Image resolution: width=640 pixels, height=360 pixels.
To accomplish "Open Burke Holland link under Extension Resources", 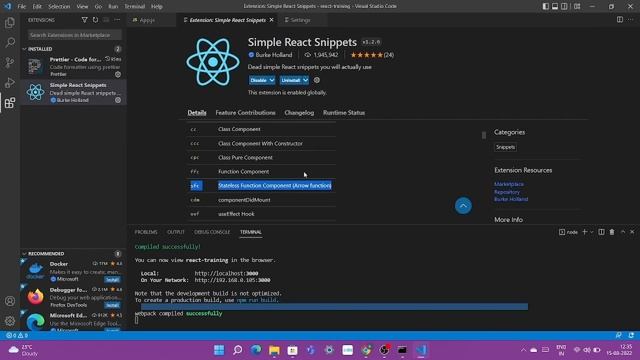I will tap(511, 199).
